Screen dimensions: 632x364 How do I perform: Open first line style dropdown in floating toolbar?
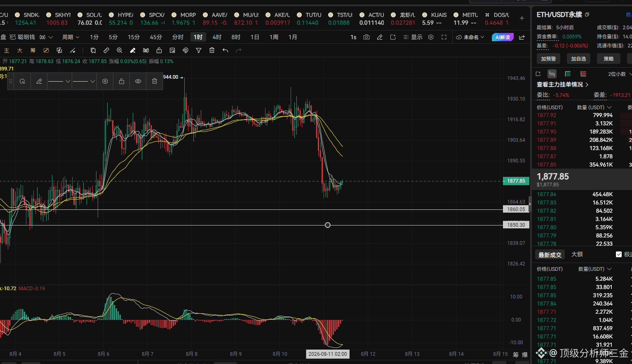pos(59,81)
